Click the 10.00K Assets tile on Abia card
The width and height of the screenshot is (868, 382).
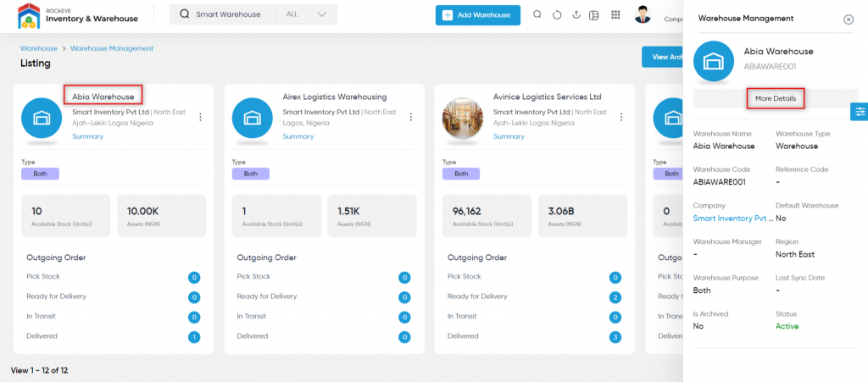click(162, 216)
